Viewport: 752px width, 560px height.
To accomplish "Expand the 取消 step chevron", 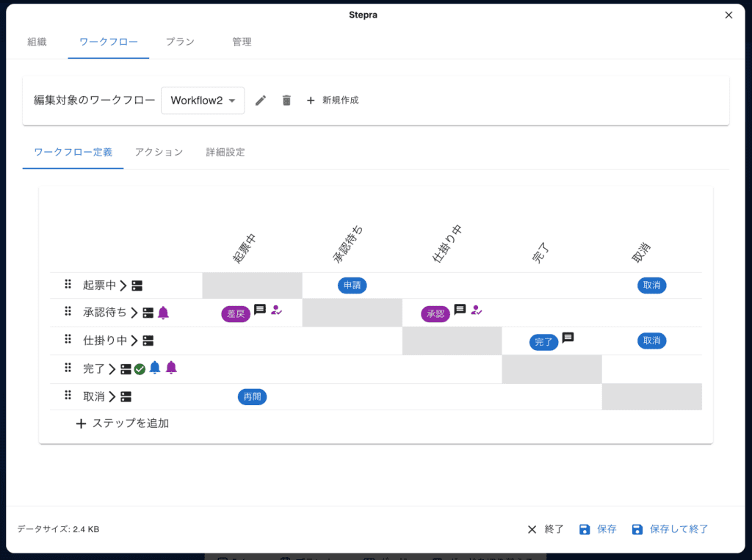I will (112, 397).
